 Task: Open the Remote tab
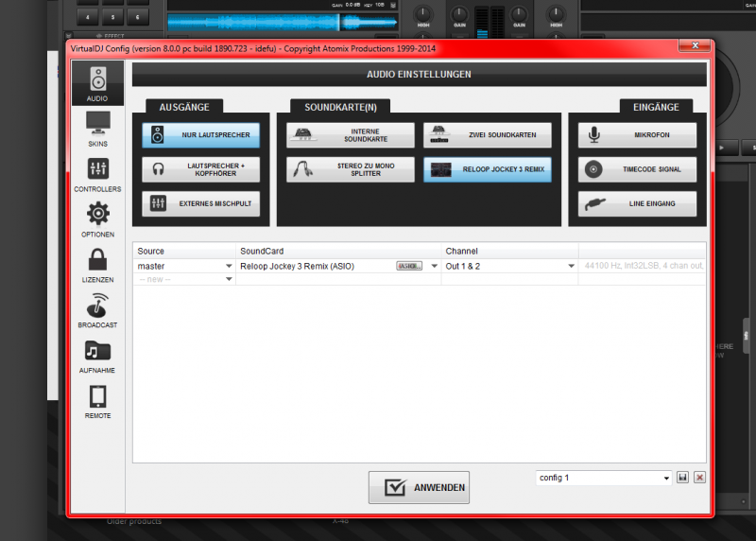98,401
